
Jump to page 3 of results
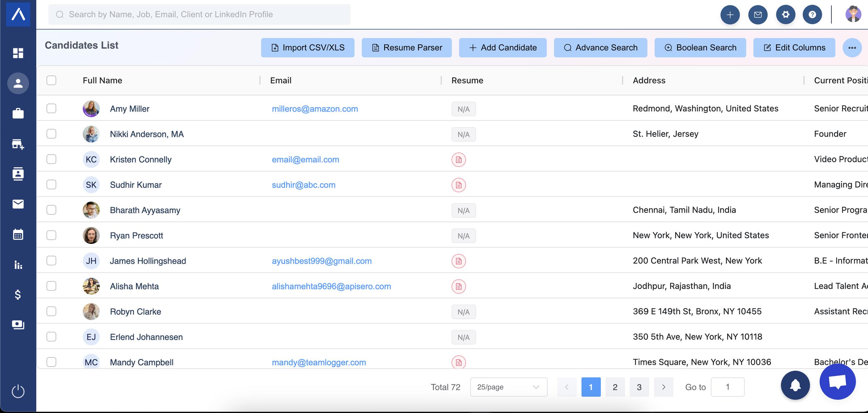coord(639,387)
